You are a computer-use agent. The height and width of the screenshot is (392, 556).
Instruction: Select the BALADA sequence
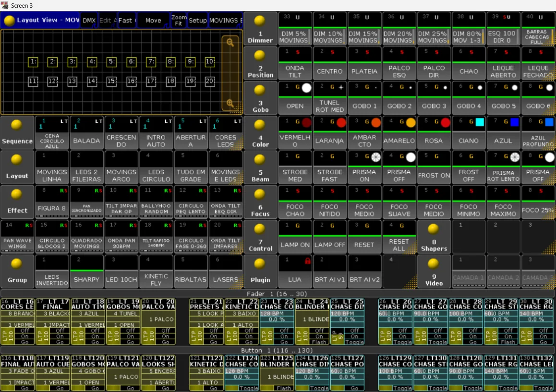pyautogui.click(x=86, y=132)
